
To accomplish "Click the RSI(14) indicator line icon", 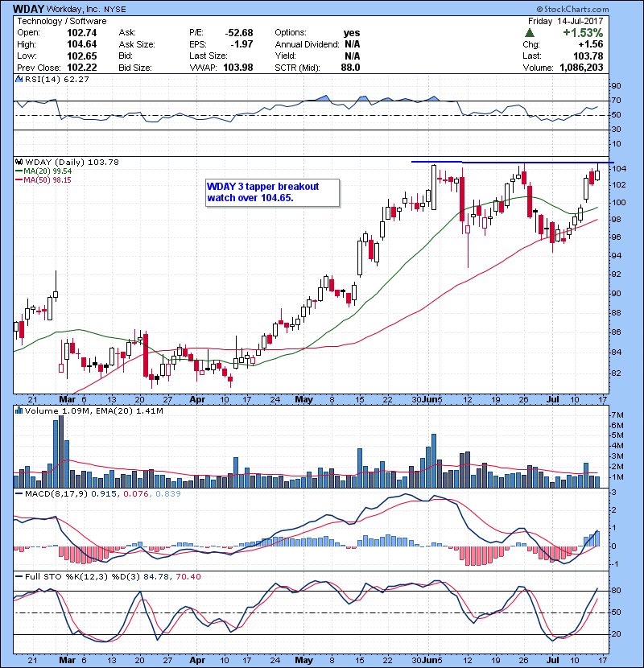I will pos(19,79).
